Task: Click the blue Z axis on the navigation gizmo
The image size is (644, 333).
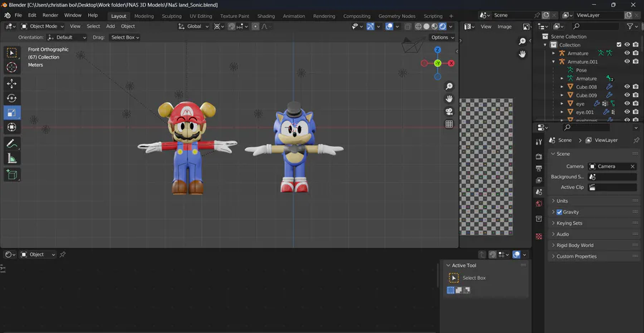Action: pyautogui.click(x=437, y=49)
